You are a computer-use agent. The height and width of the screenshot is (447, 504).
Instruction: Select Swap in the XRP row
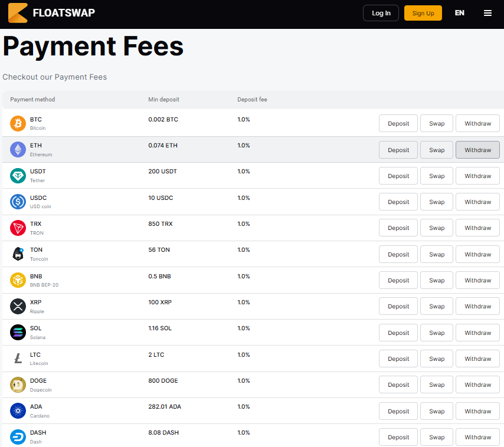[437, 306]
